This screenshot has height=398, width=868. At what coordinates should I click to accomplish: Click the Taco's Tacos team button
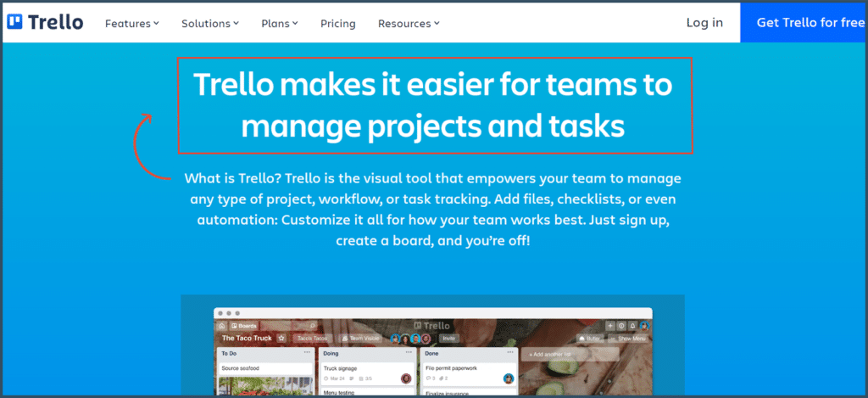[x=313, y=338]
